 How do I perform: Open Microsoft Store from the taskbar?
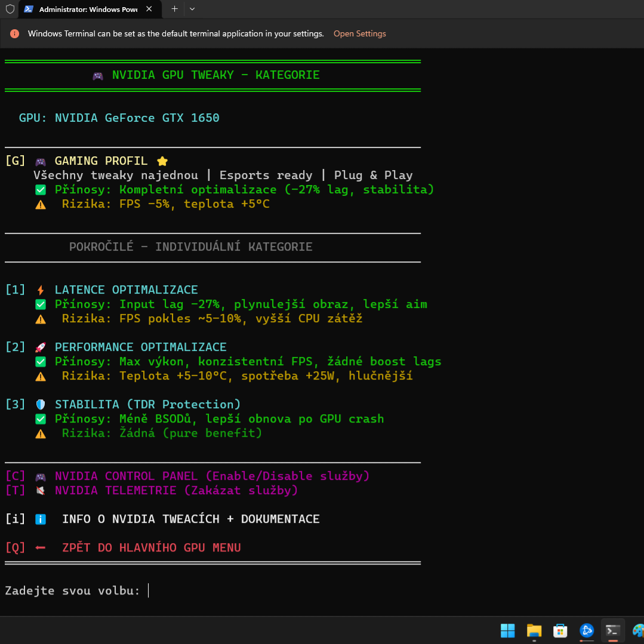point(560,630)
